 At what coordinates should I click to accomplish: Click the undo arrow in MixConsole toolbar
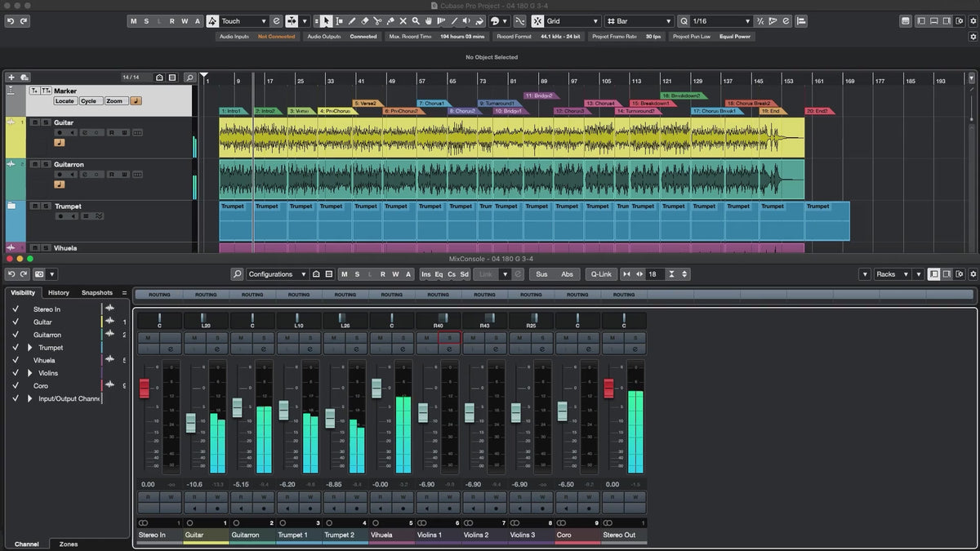(x=11, y=274)
